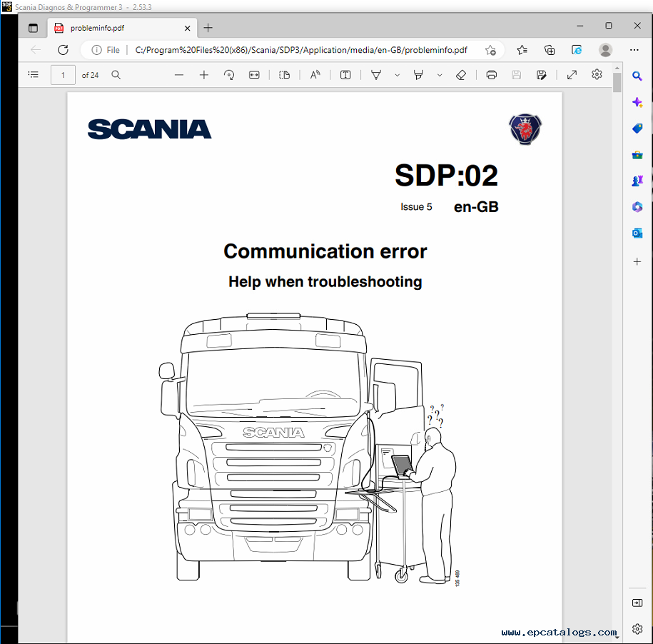Select the PDF Highlight tool
The width and height of the screenshot is (653, 644).
click(418, 75)
